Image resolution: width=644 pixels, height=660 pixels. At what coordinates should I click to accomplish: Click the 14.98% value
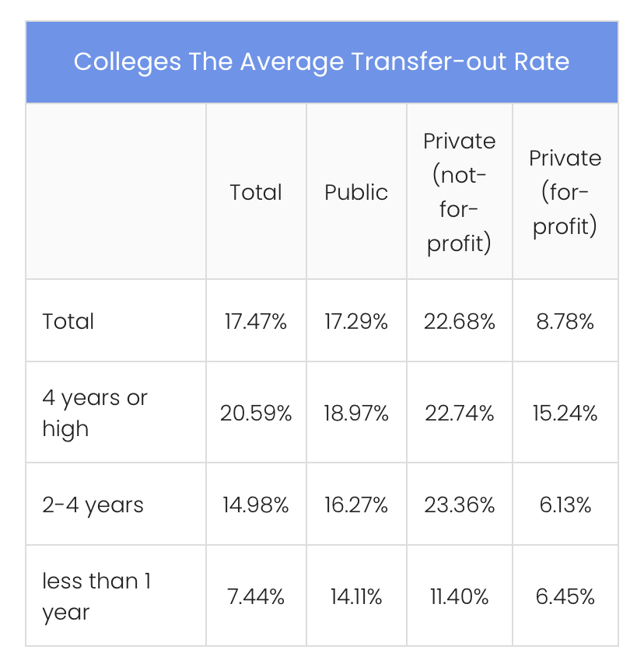pyautogui.click(x=256, y=505)
